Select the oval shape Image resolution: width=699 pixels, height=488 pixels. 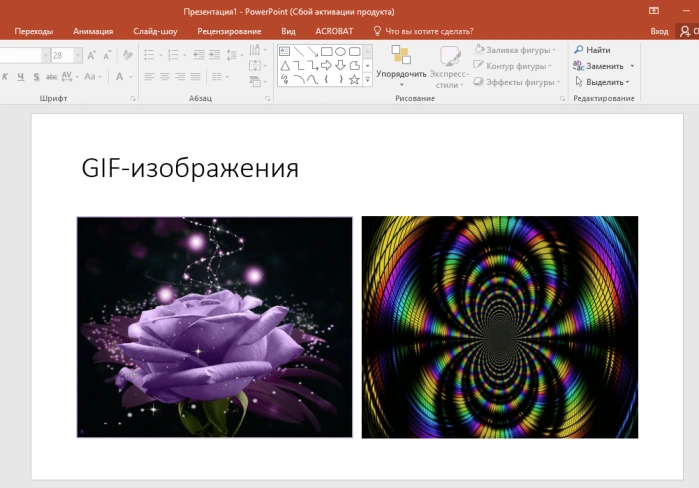(x=341, y=52)
